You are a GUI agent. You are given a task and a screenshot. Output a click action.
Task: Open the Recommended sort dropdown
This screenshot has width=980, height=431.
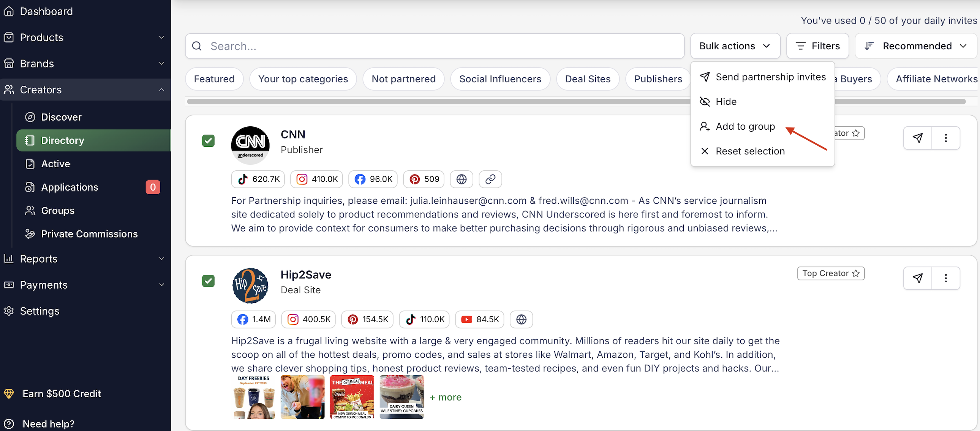[x=916, y=46]
